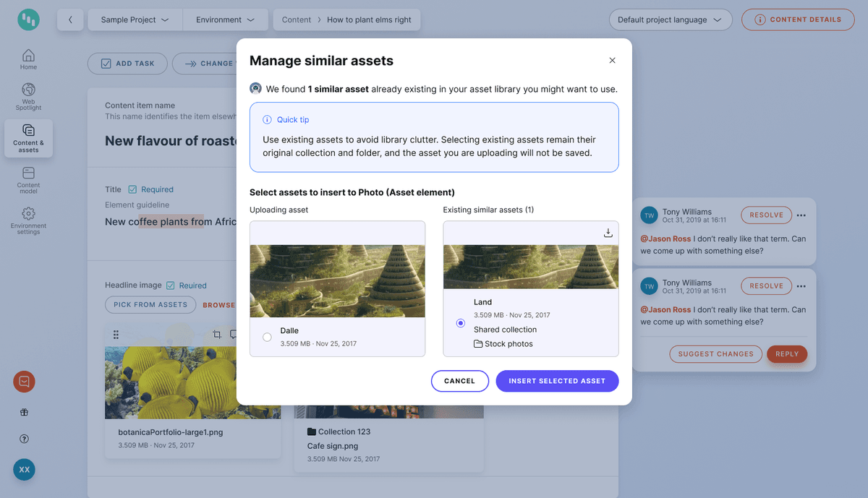Toggle the Title Required checkbox
Screen dimensions: 868x498
click(x=132, y=189)
